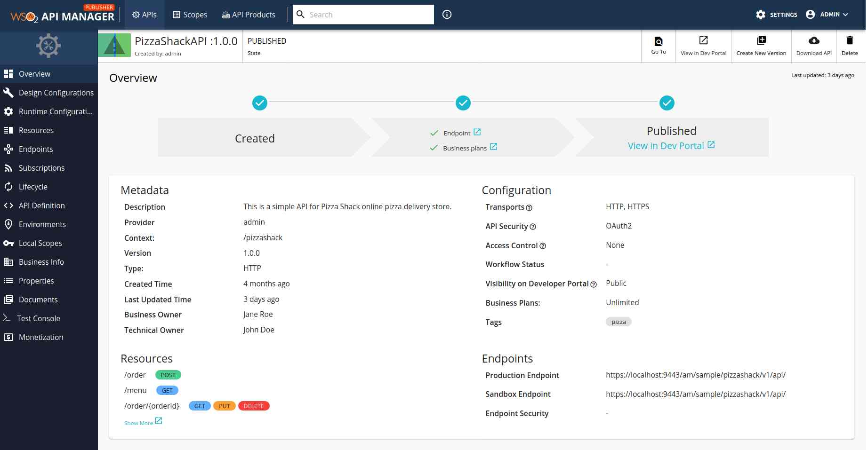Viewport: 868px width, 450px height.
Task: Click the WSO2 API Manager logo
Action: tap(62, 15)
